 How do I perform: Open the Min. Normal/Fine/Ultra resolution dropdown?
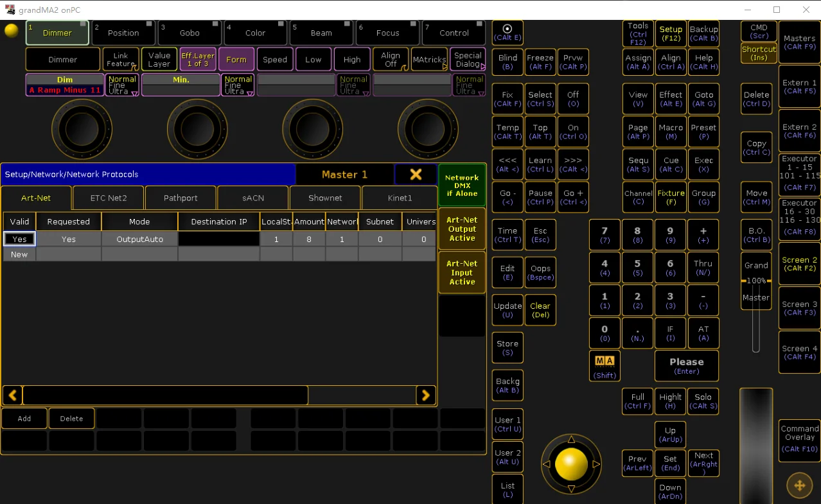point(238,85)
